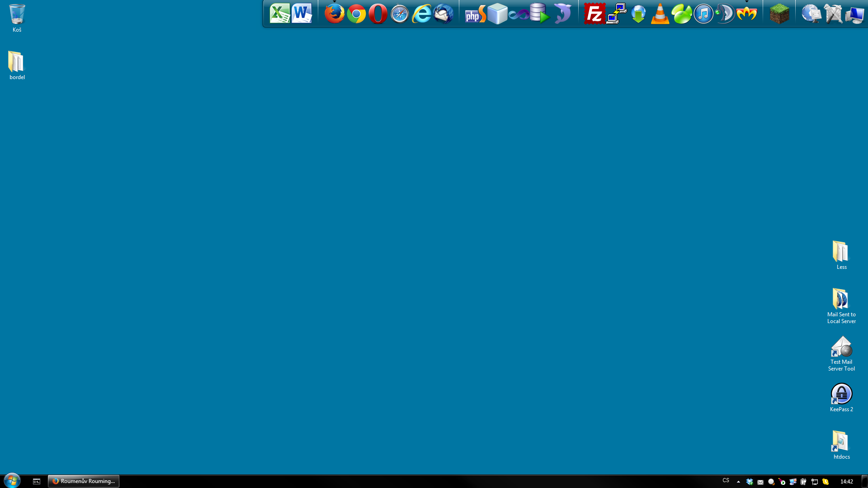This screenshot has height=488, width=868.
Task: Click the 14:42 taskbar clock
Action: click(846, 482)
